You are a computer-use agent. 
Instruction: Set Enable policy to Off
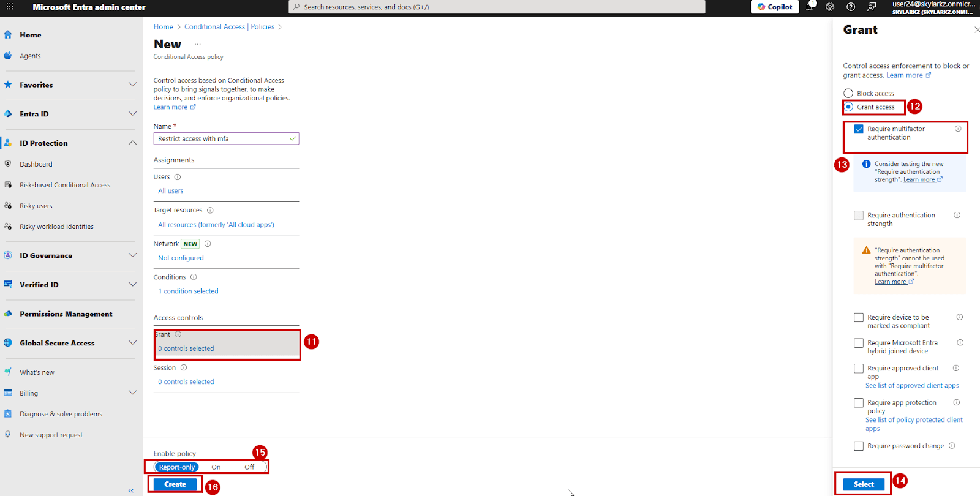(249, 467)
